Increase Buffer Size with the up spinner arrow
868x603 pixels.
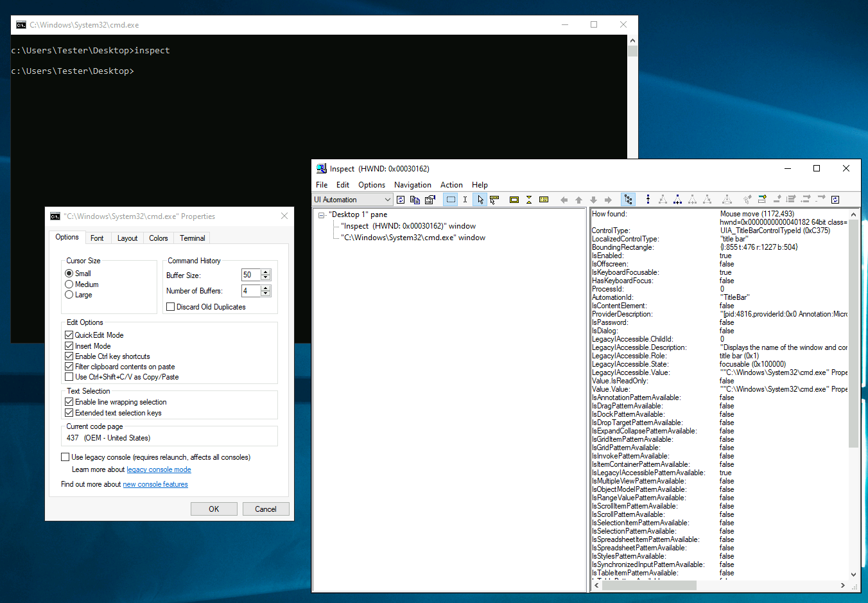(x=266, y=272)
